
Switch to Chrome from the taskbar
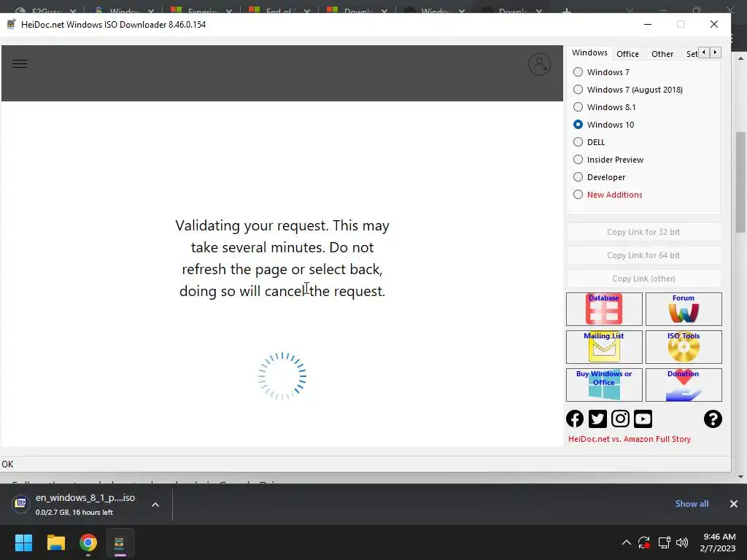(x=88, y=542)
